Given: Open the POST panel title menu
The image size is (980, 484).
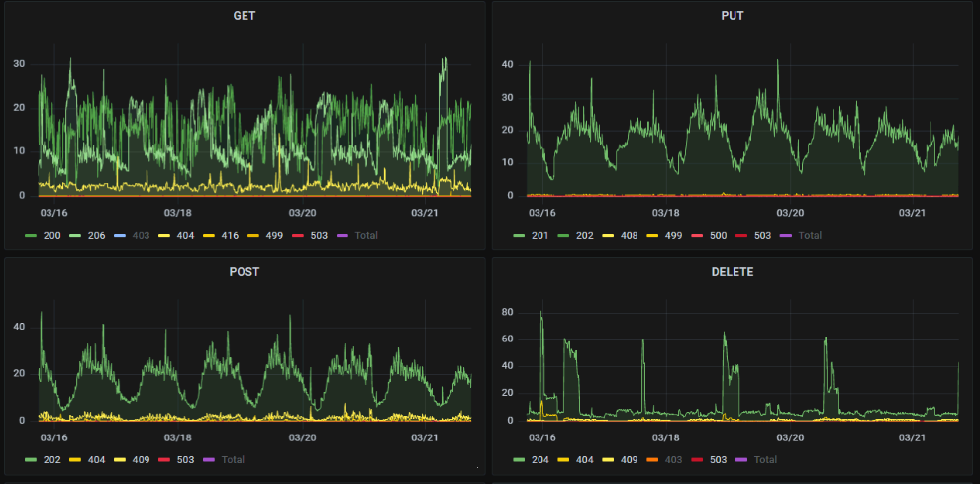Looking at the screenshot, I should (245, 272).
